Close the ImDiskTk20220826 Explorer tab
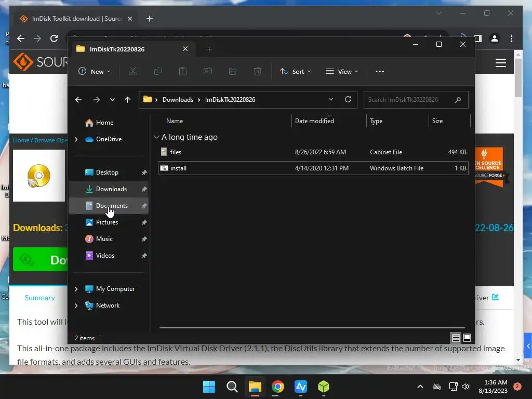 [x=185, y=49]
